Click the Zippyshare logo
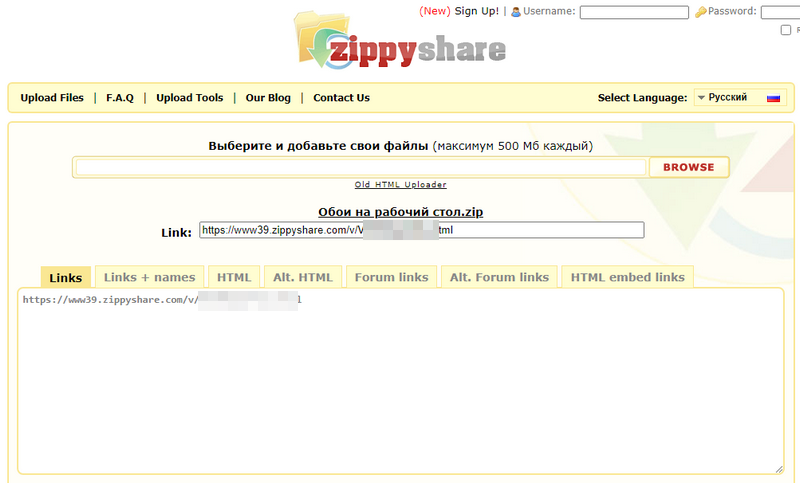Viewport: 800px width, 483px height. tap(399, 41)
